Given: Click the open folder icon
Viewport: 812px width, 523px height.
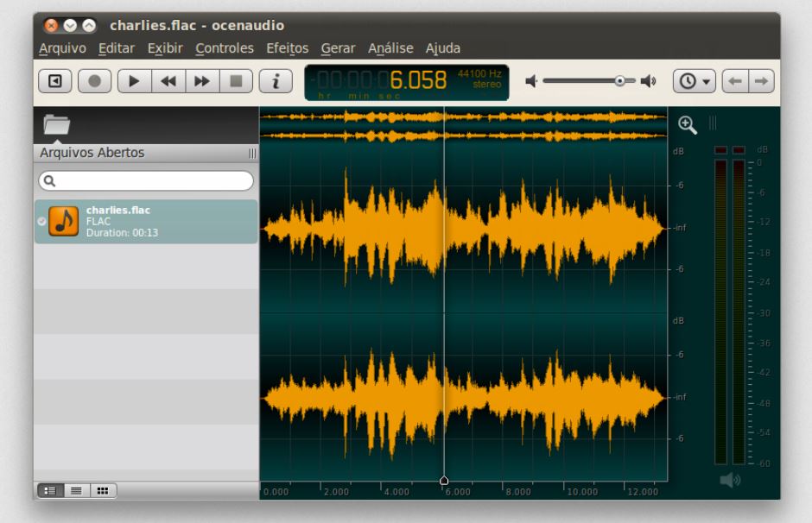Looking at the screenshot, I should point(57,124).
